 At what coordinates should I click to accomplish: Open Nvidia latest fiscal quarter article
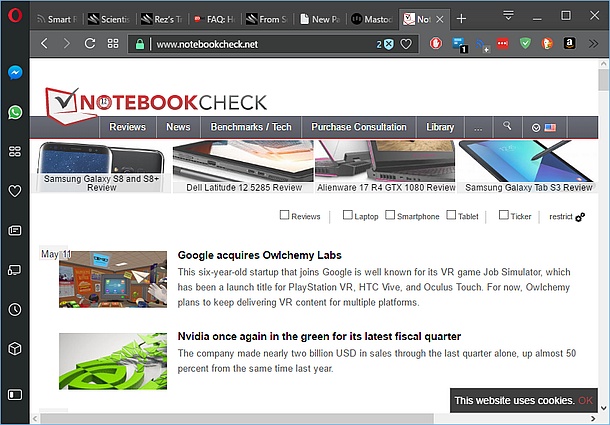[319, 336]
